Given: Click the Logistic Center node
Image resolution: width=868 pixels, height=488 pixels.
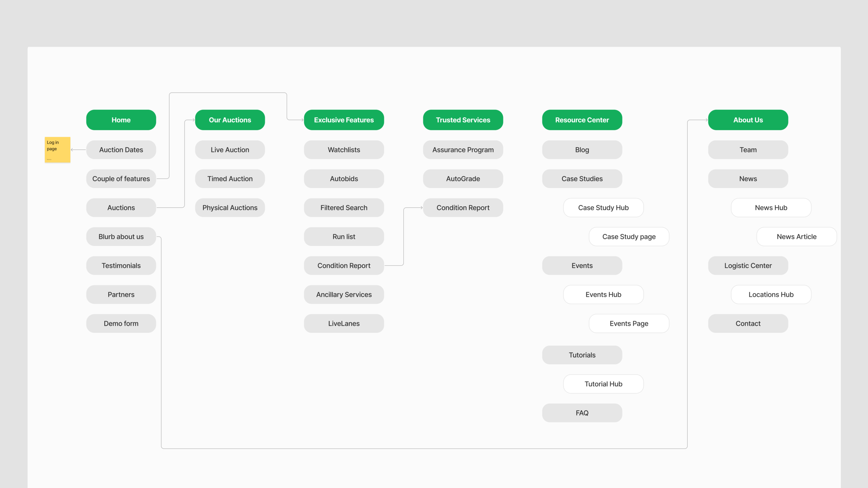Looking at the screenshot, I should coord(748,266).
